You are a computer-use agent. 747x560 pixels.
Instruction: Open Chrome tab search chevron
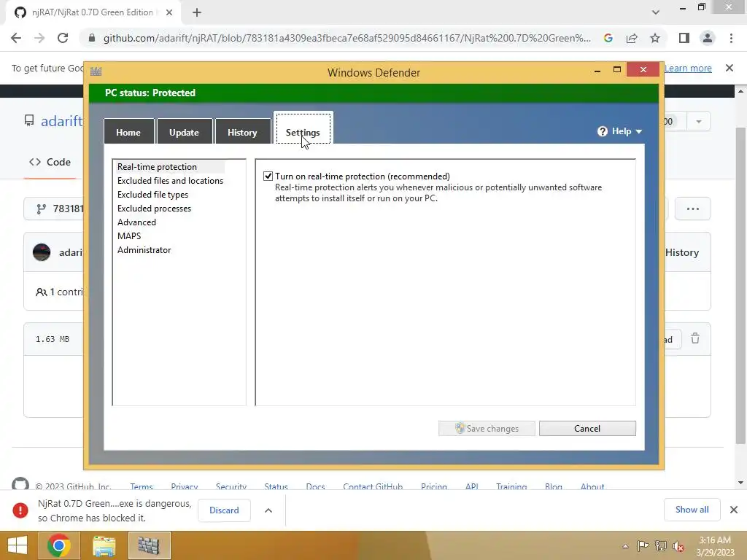[656, 12]
